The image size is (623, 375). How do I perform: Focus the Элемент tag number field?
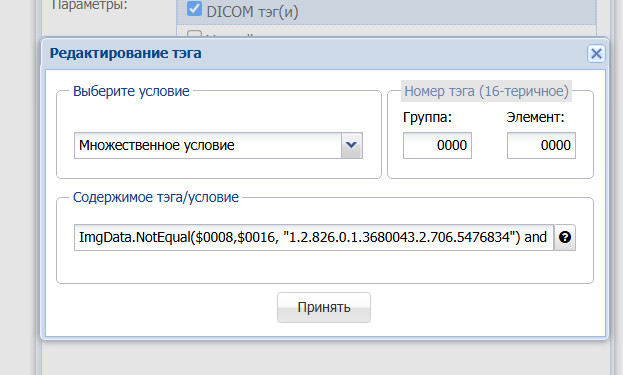[541, 145]
